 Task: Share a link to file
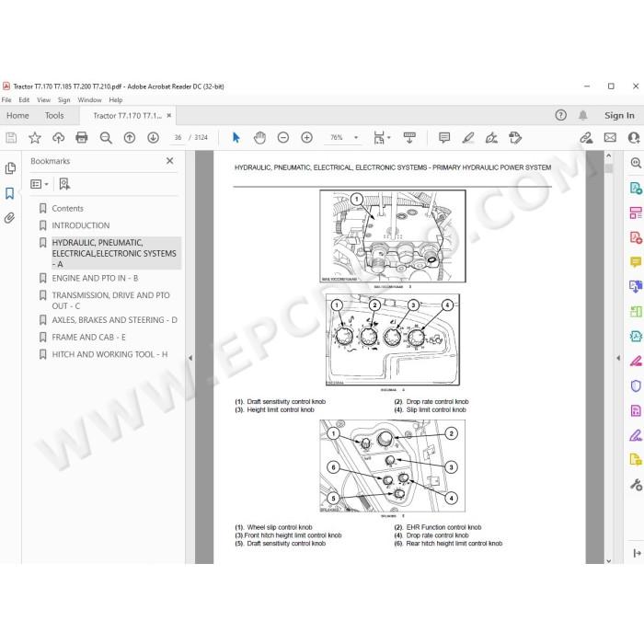[586, 138]
